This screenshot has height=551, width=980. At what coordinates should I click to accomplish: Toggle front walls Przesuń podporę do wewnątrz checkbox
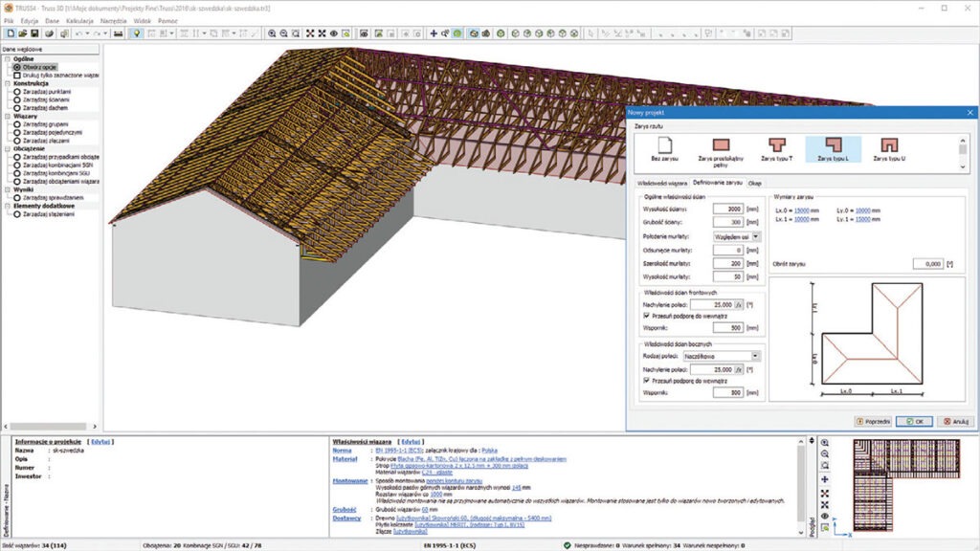click(646, 316)
